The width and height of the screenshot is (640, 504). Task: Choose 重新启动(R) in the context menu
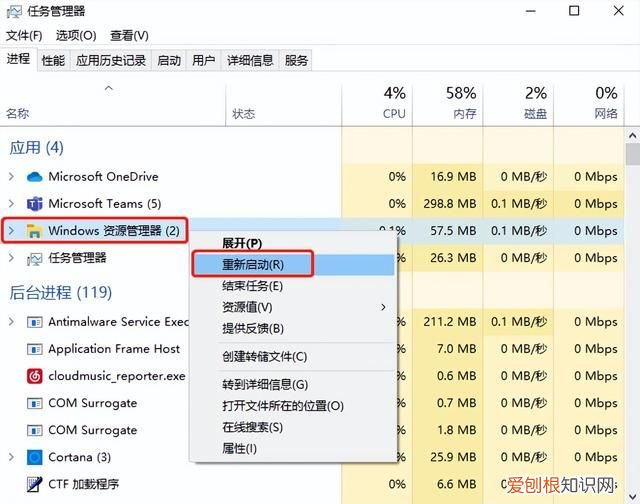click(294, 264)
